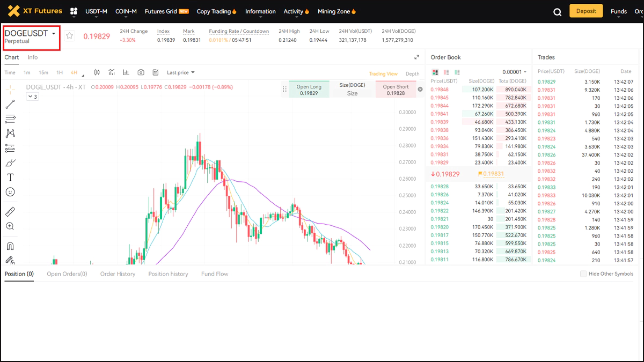The height and width of the screenshot is (362, 644).
Task: Click the Deposit button
Action: pos(586,11)
